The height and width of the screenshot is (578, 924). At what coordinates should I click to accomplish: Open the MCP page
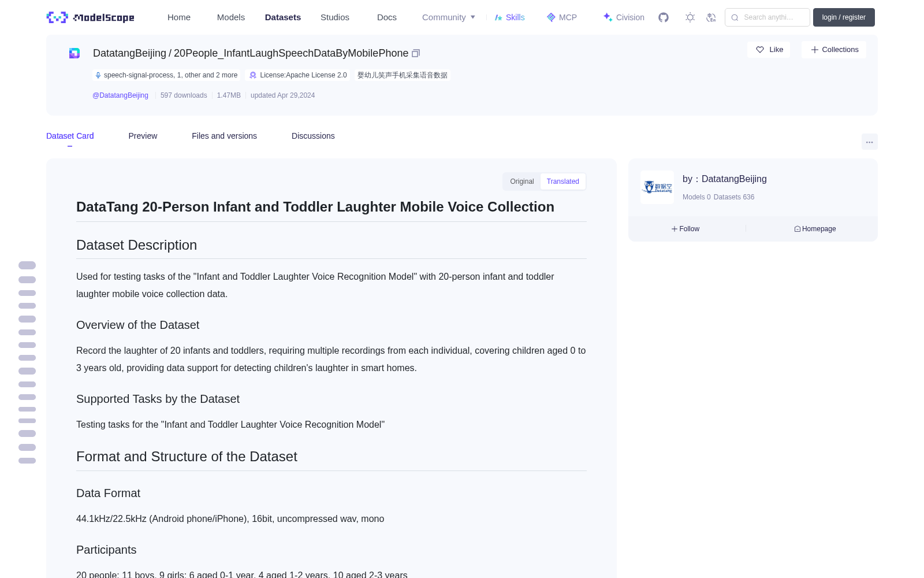(x=561, y=17)
